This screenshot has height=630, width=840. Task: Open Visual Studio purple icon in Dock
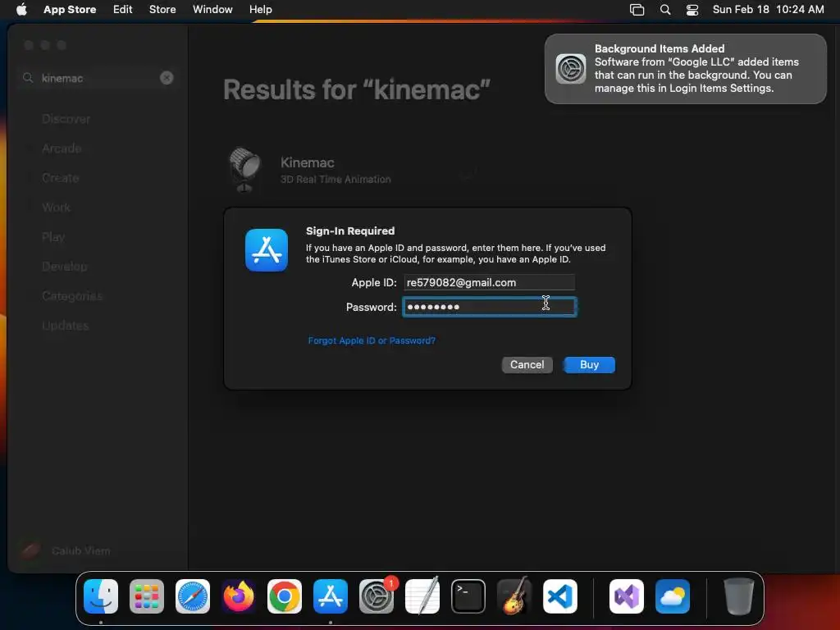pyautogui.click(x=627, y=596)
